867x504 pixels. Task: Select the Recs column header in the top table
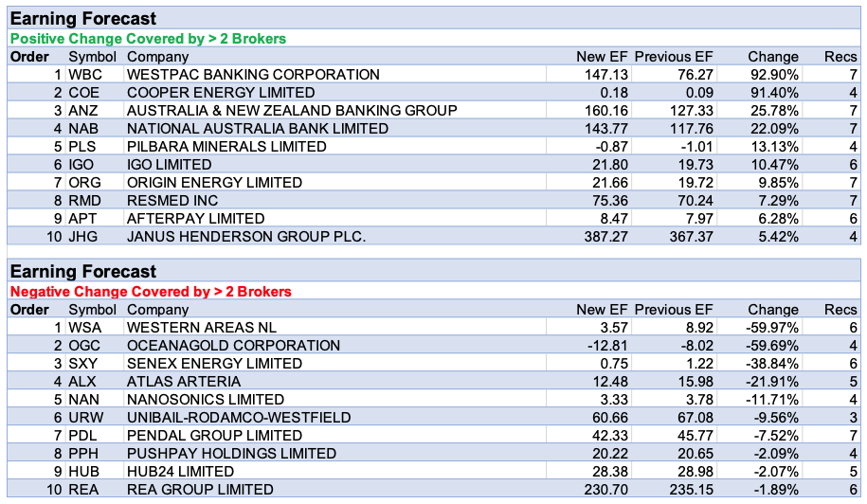(x=840, y=57)
